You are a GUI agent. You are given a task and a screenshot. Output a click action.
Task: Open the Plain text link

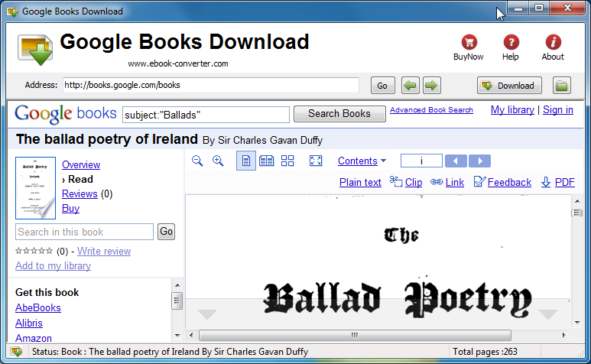click(x=360, y=182)
